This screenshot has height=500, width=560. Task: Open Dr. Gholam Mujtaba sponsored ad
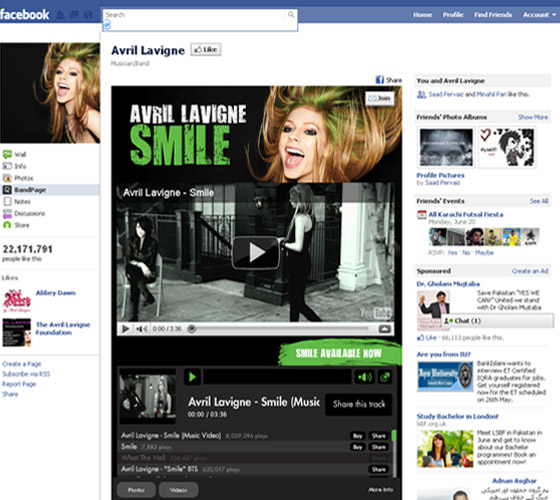pyautogui.click(x=448, y=284)
